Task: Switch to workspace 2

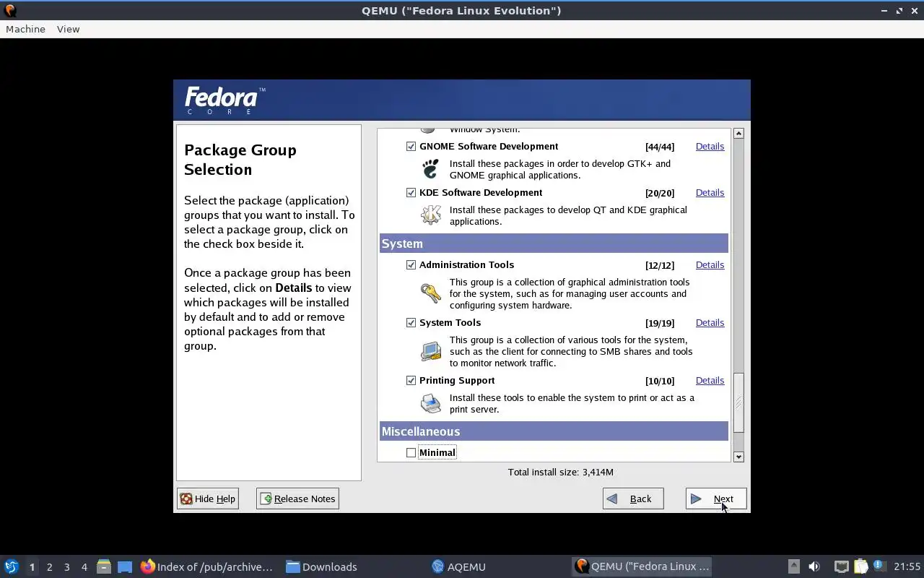Action: coord(49,566)
